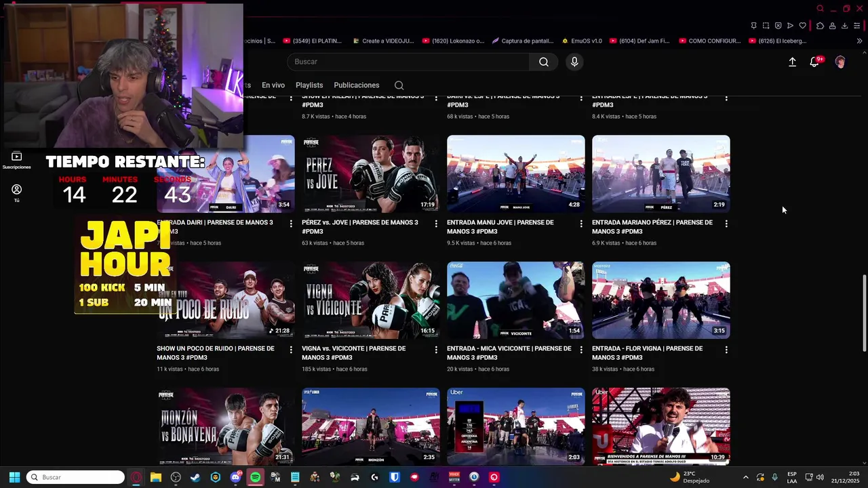This screenshot has width=868, height=488.
Task: Open the (6104) Def Jam Fi... bookmark
Action: (x=639, y=41)
